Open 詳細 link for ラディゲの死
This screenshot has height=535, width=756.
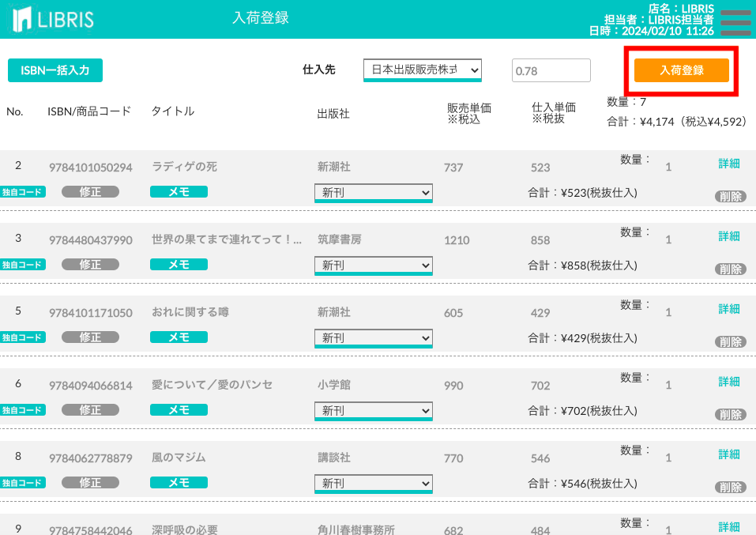click(728, 164)
